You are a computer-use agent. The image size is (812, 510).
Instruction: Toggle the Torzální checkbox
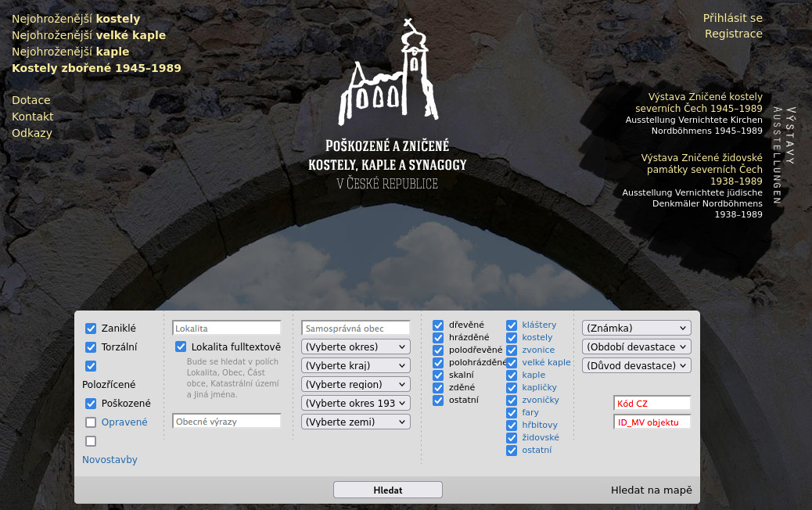pyautogui.click(x=91, y=347)
